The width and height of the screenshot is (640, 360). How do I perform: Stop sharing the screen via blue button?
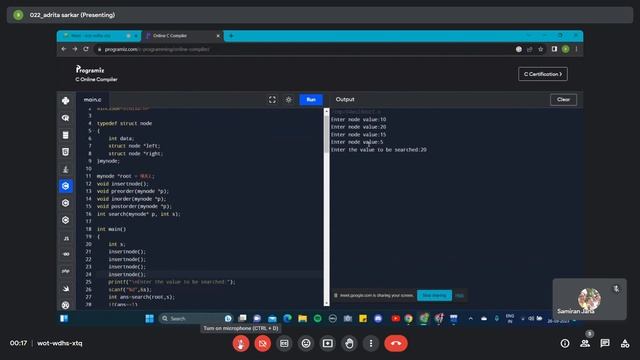coord(434,295)
